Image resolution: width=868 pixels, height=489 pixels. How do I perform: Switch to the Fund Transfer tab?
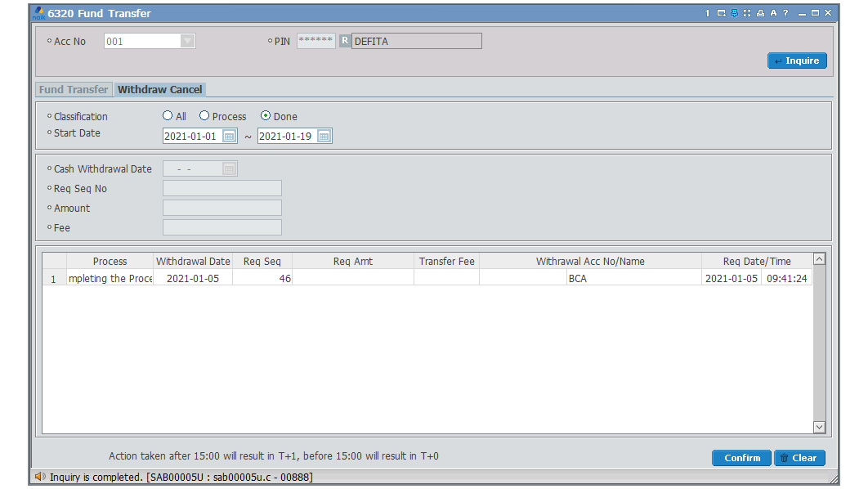74,90
